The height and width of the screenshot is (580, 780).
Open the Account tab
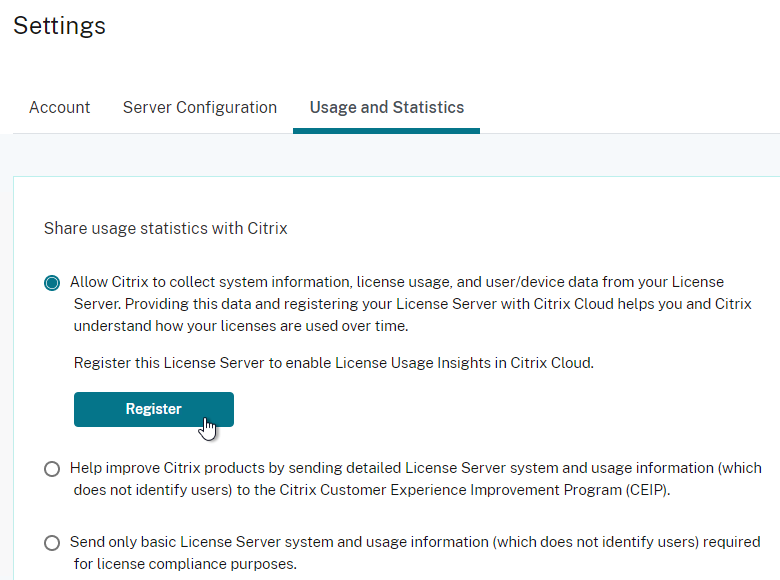pos(59,107)
